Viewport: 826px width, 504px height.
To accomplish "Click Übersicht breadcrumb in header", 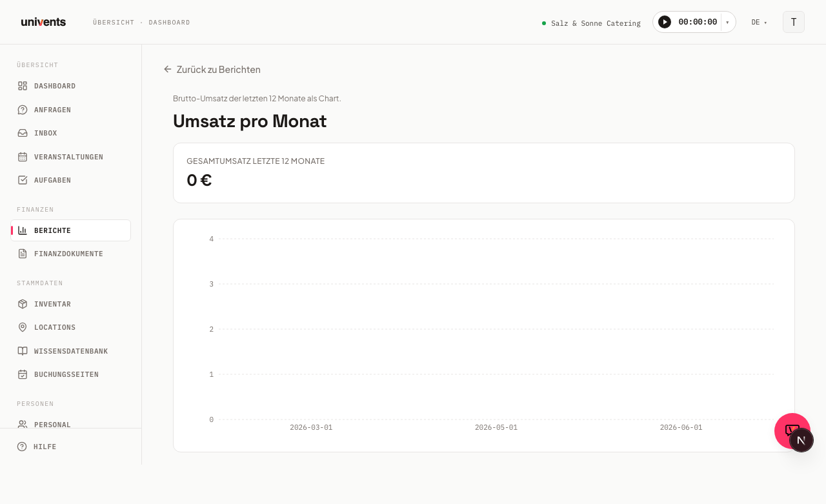I will 114,23.
